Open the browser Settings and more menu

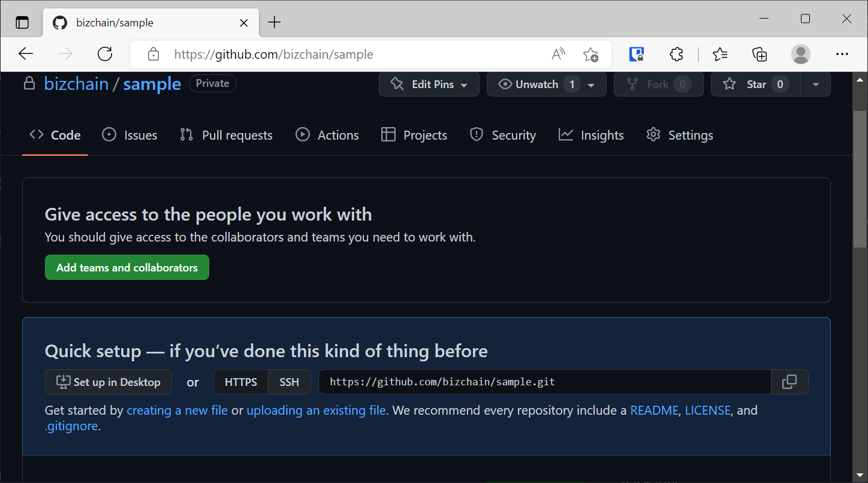[842, 54]
